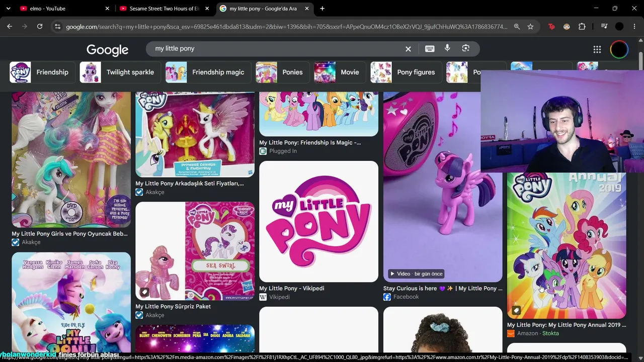Open 'My Little Pony Girls ve Pony Oyuncak' result

[x=70, y=234]
